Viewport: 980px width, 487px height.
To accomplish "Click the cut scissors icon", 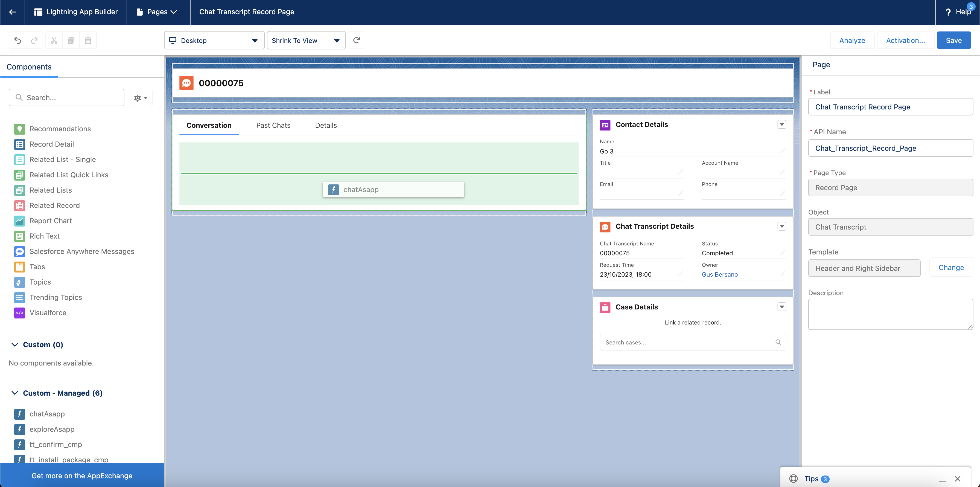I will click(54, 40).
